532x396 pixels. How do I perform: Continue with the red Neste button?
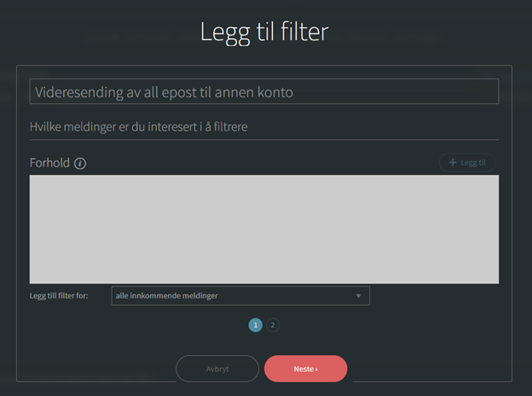[306, 369]
